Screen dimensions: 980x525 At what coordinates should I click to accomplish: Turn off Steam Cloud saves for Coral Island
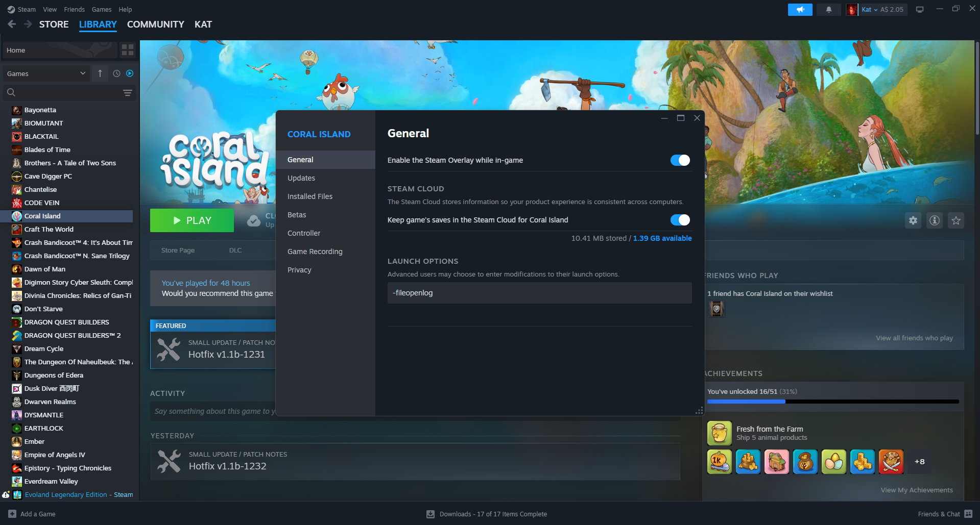pos(680,220)
